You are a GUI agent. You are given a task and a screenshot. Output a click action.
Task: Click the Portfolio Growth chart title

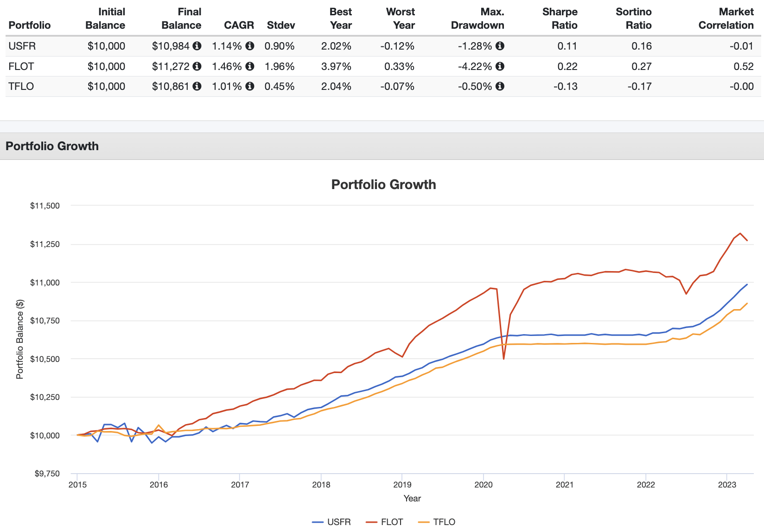click(383, 184)
